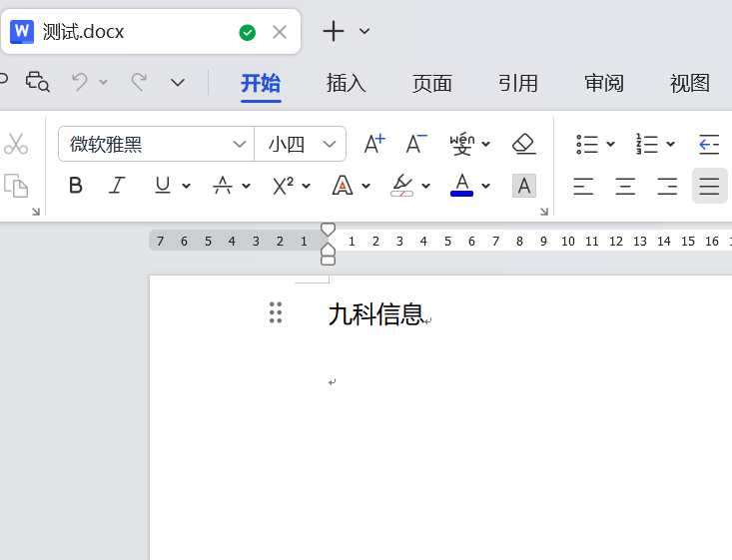Toggle italic formatting
This screenshot has width=732, height=560.
tap(118, 186)
